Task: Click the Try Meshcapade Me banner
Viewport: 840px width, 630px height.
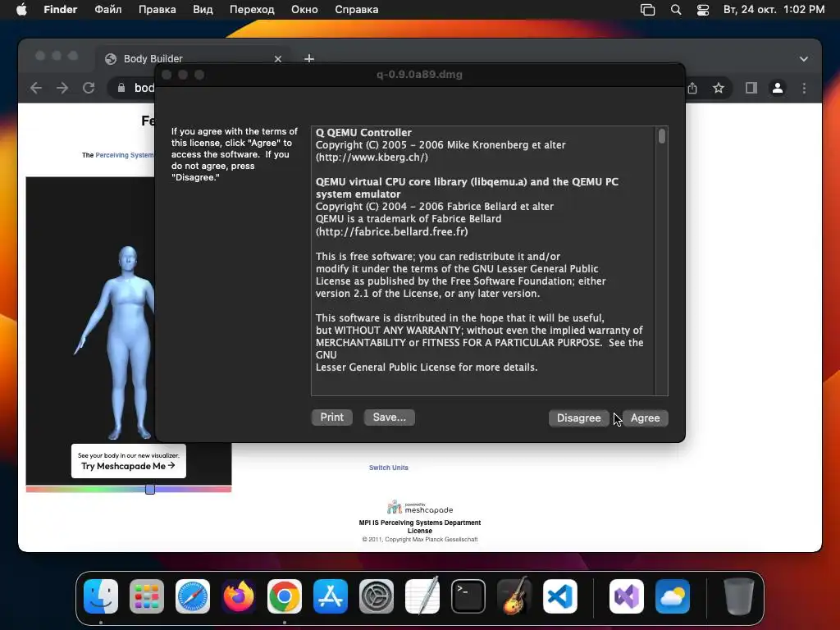Action: tap(129, 461)
